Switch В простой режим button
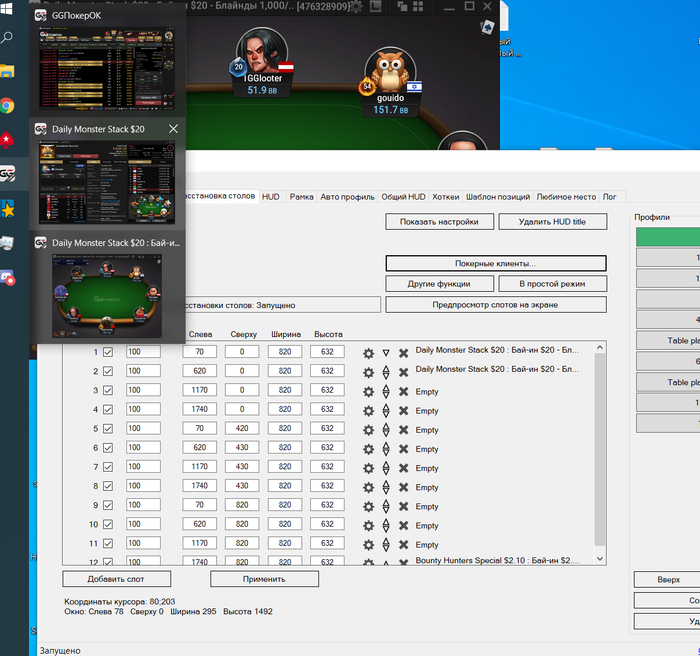The image size is (700, 656). pos(552,284)
